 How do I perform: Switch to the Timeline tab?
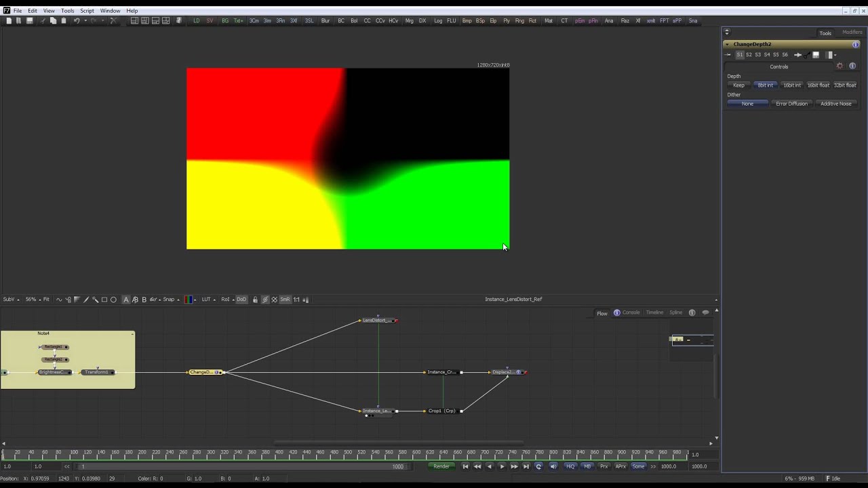click(654, 312)
